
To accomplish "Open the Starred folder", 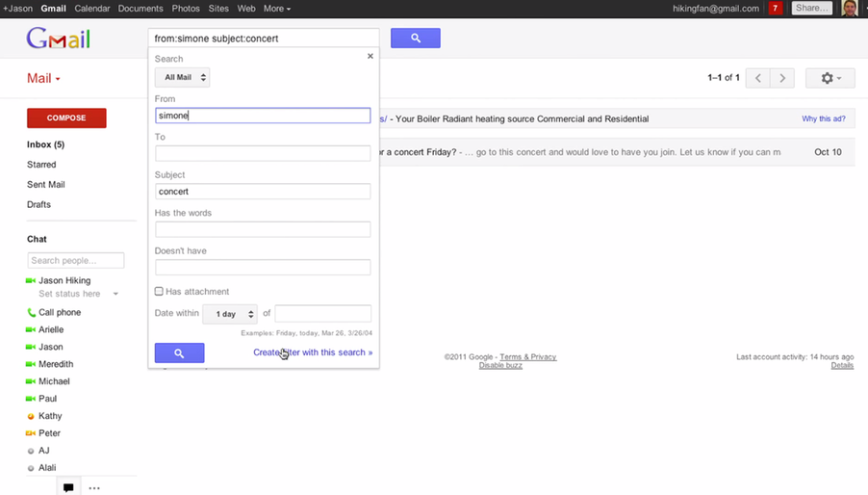I will (41, 165).
